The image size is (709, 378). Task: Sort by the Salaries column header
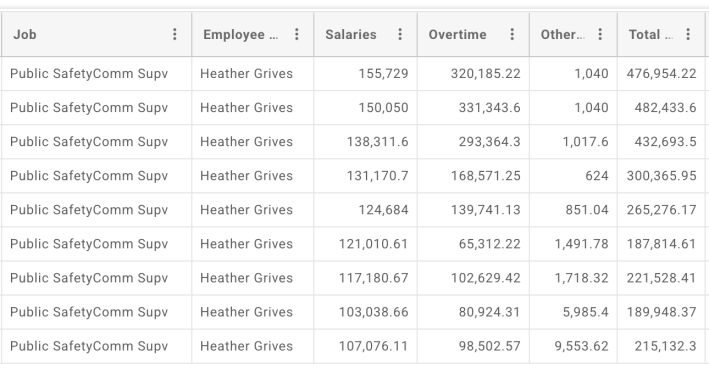coord(351,34)
